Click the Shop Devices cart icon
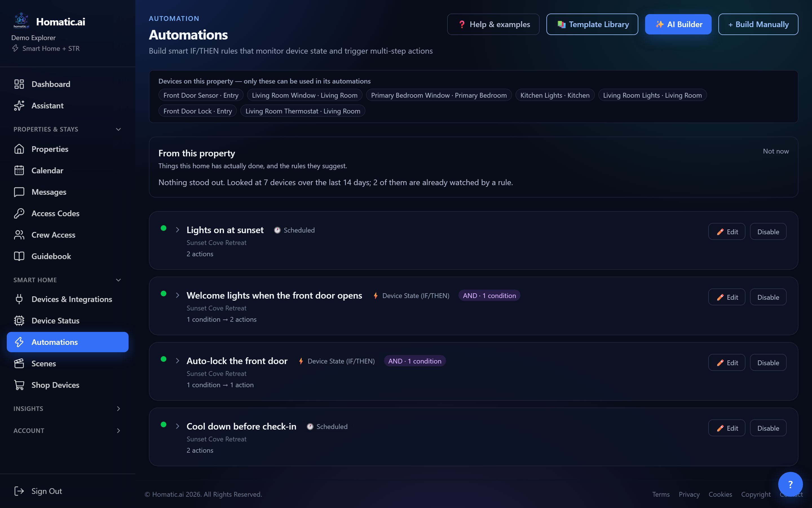 19,385
